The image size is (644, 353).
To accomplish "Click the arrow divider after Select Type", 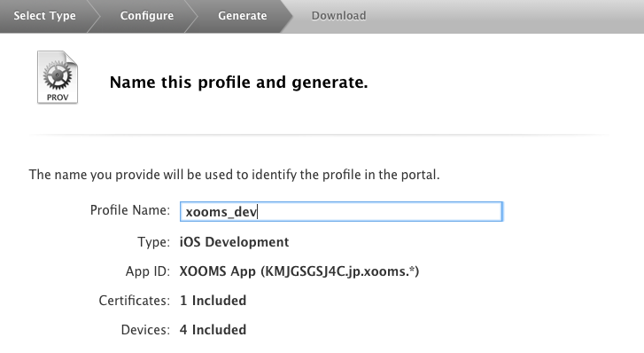I will pyautogui.click(x=94, y=17).
